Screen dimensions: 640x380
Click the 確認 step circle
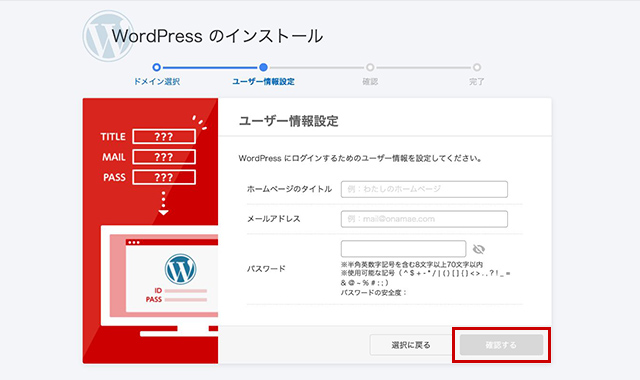click(370, 67)
